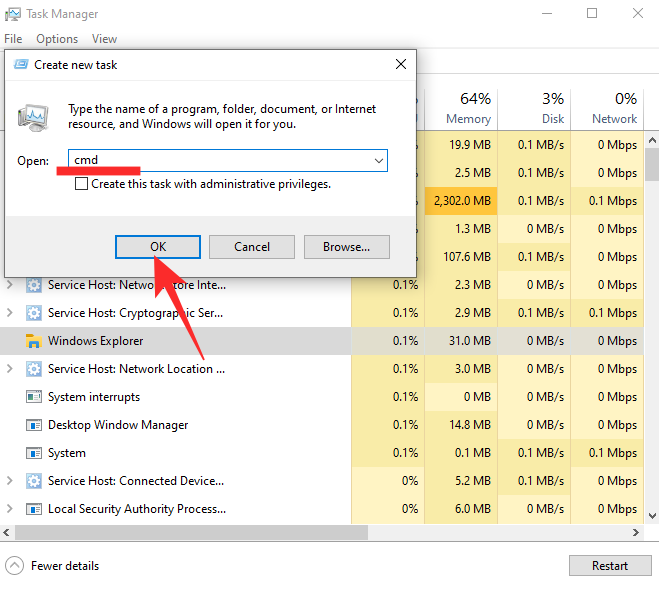Click the Windows Explorer folder icon
Viewport: 659px width, 589px height.
click(x=34, y=341)
